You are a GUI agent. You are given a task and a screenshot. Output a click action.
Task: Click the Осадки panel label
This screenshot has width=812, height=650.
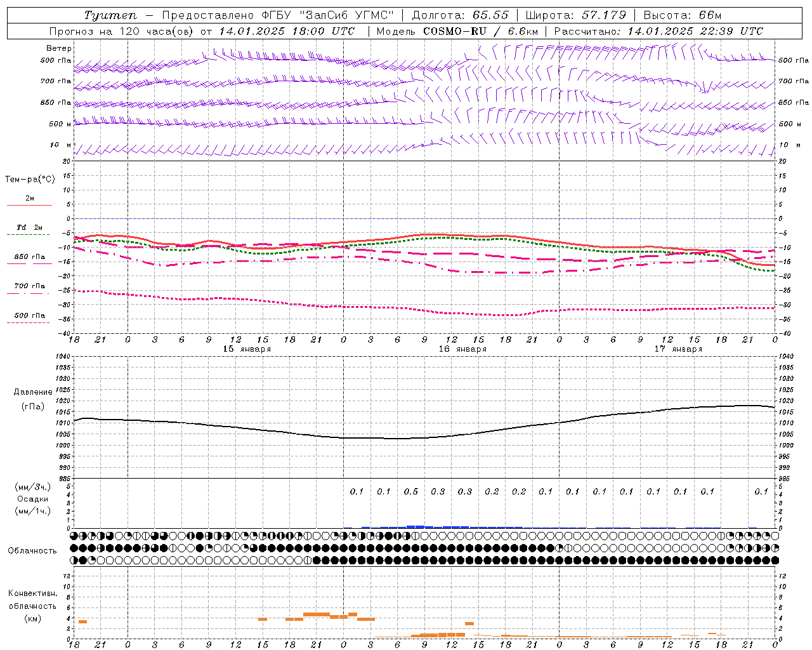click(33, 499)
